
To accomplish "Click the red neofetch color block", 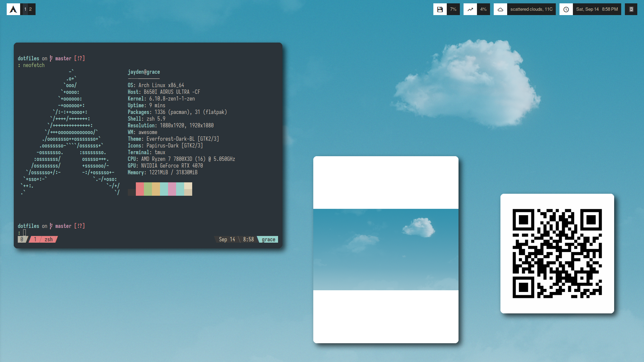I will pyautogui.click(x=140, y=189).
